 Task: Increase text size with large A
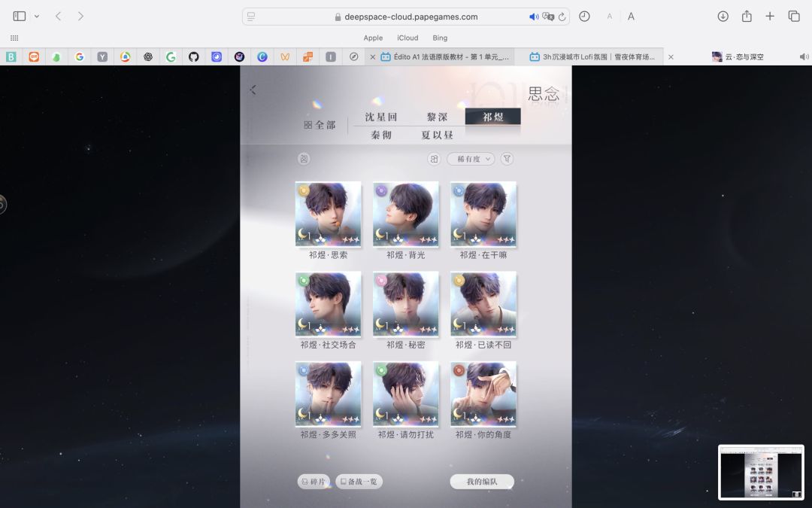tap(631, 17)
